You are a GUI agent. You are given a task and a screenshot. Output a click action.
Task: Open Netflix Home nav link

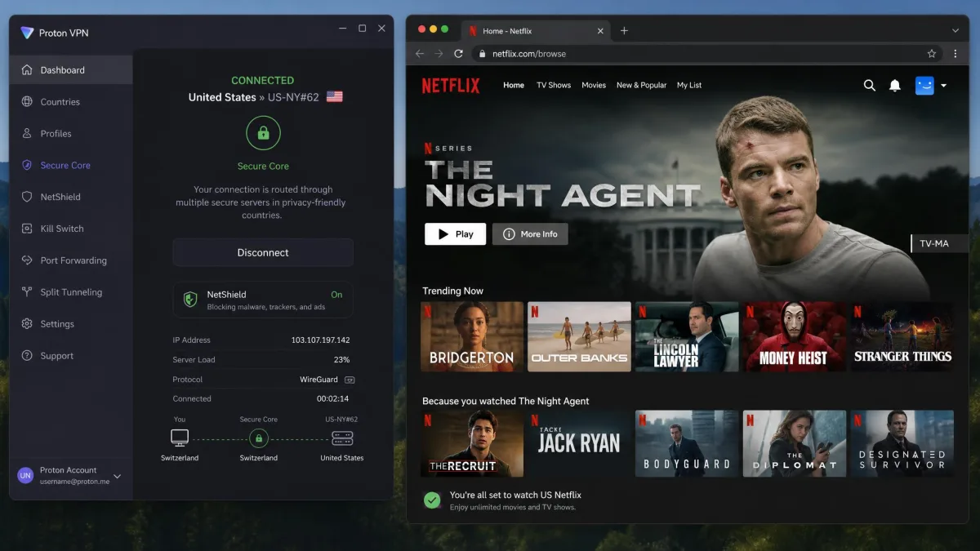pyautogui.click(x=514, y=85)
